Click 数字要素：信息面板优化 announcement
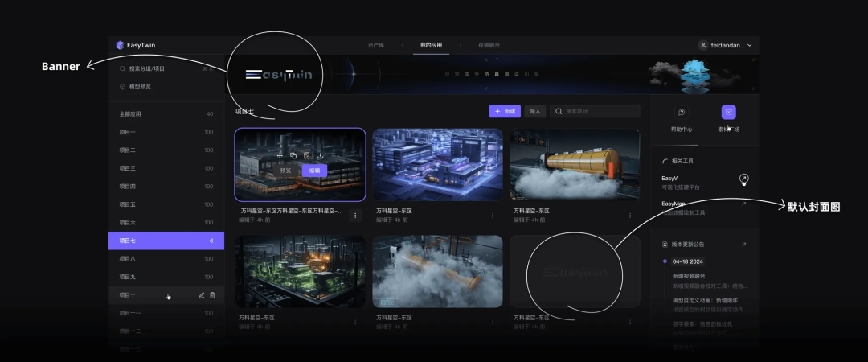Image resolution: width=868 pixels, height=362 pixels. (x=702, y=323)
